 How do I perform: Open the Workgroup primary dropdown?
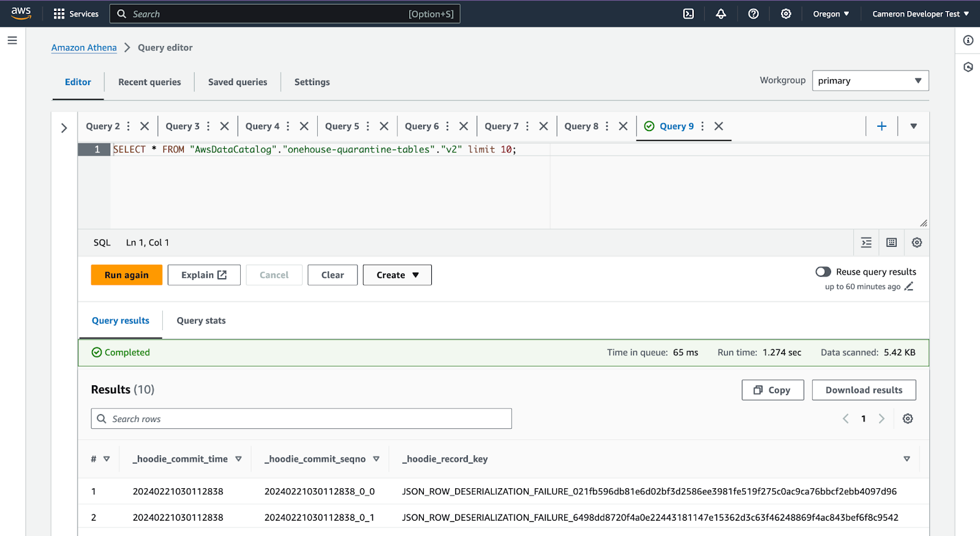pyautogui.click(x=870, y=81)
